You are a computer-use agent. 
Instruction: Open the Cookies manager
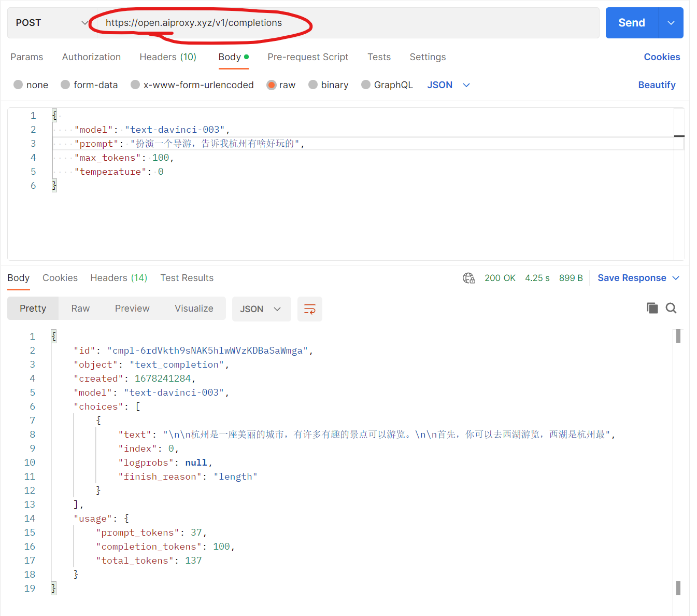pyautogui.click(x=662, y=57)
